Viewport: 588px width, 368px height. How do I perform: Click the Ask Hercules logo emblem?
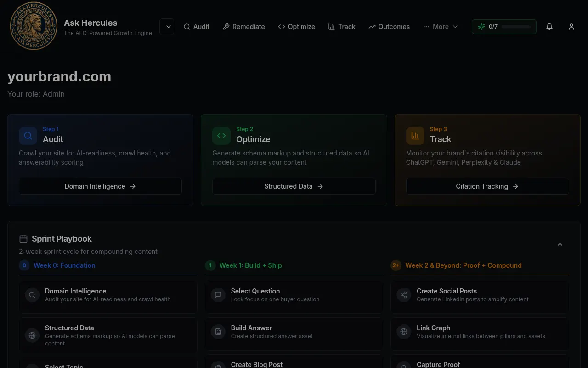point(34,26)
